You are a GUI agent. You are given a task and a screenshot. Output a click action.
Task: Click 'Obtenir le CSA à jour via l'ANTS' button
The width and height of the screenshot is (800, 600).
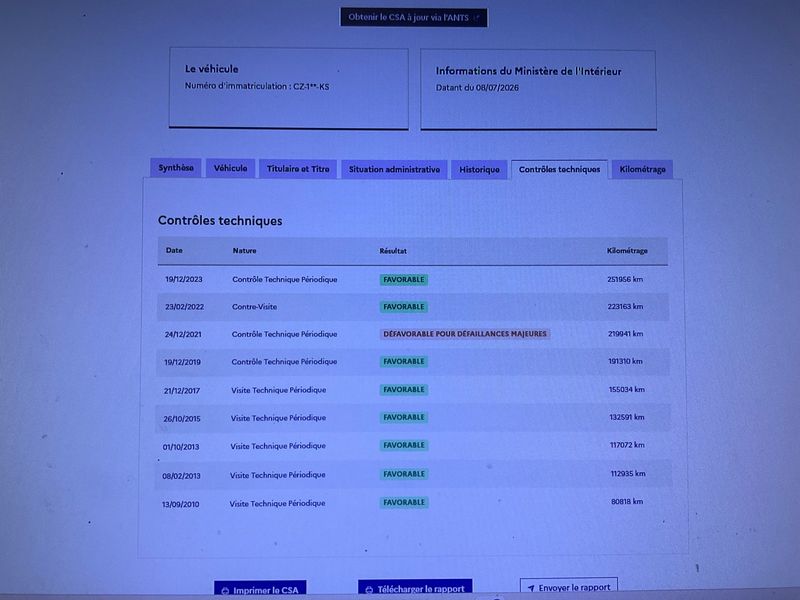[x=414, y=17]
